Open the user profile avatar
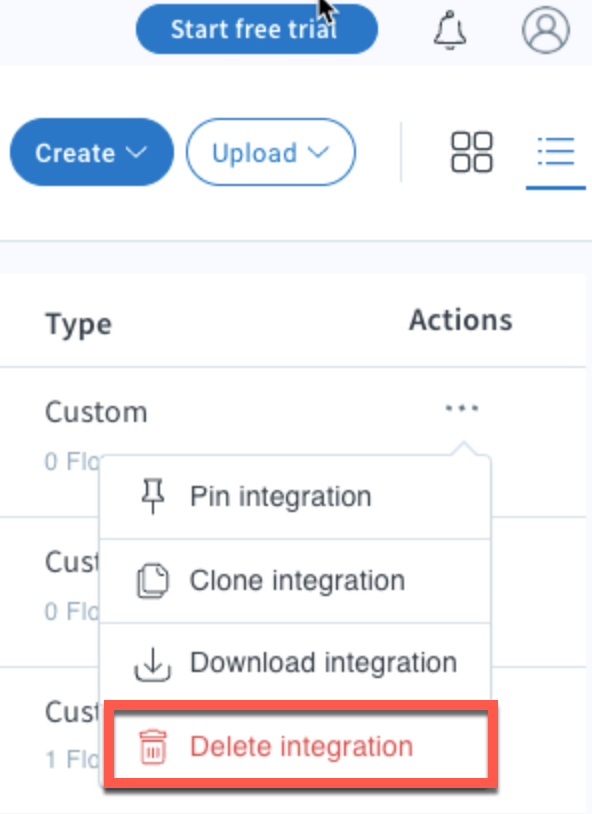This screenshot has width=592, height=814. coord(546,30)
